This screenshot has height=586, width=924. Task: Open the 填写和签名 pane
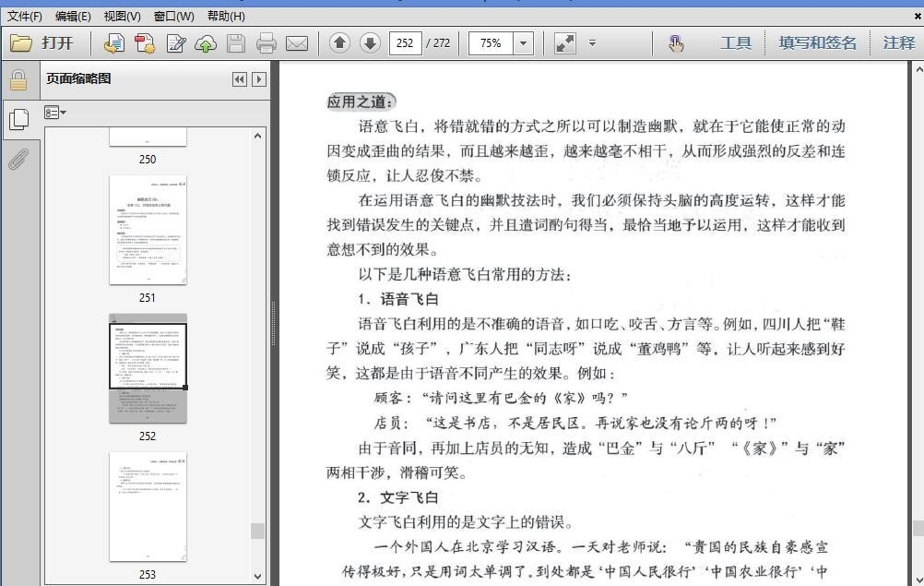coord(817,43)
